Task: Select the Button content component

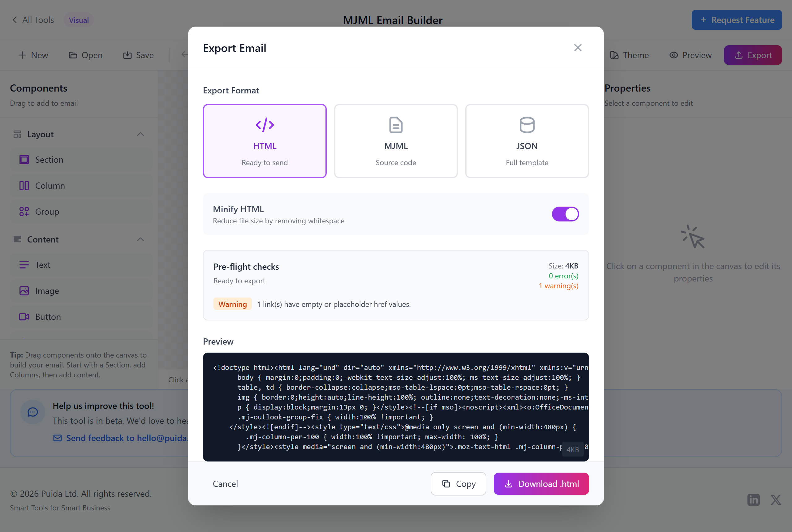Action: [x=48, y=316]
